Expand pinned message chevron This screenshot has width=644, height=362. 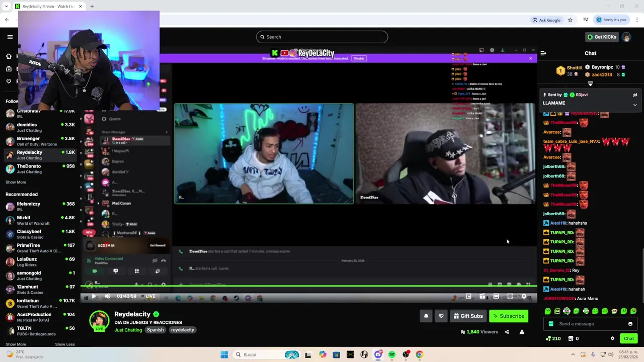point(635,105)
